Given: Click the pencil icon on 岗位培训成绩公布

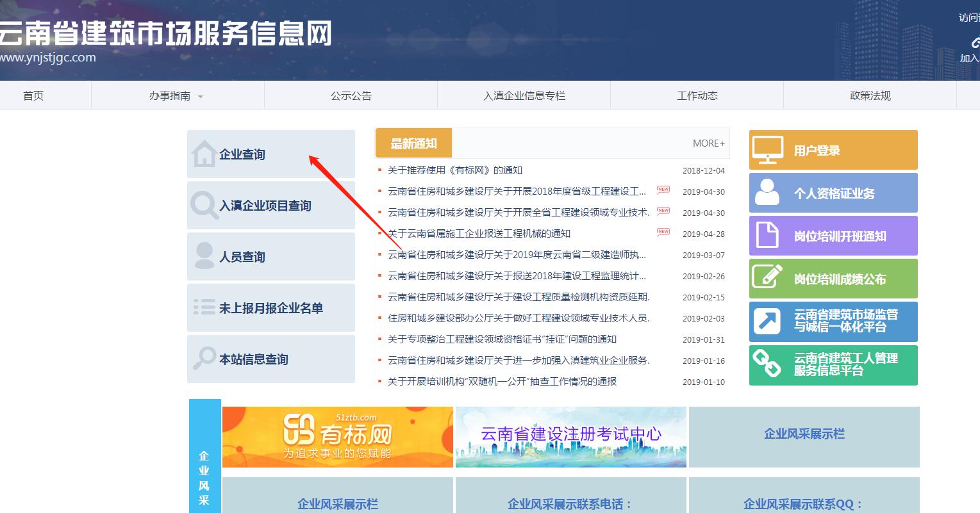Looking at the screenshot, I should click(x=767, y=279).
